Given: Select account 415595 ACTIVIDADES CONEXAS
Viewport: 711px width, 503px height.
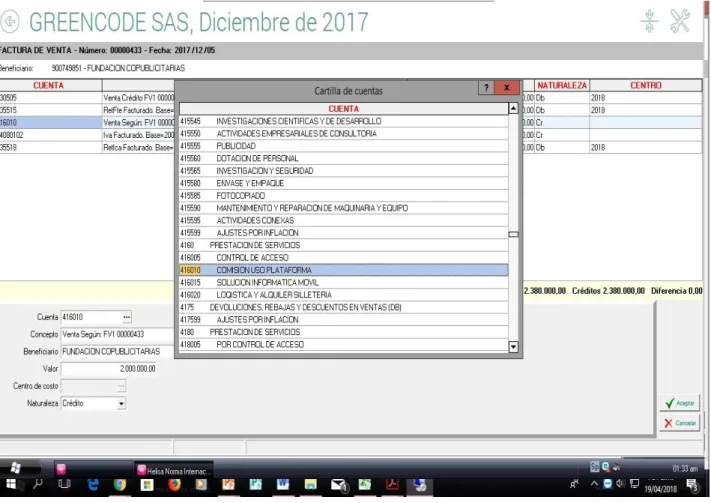Looking at the screenshot, I should click(x=344, y=220).
